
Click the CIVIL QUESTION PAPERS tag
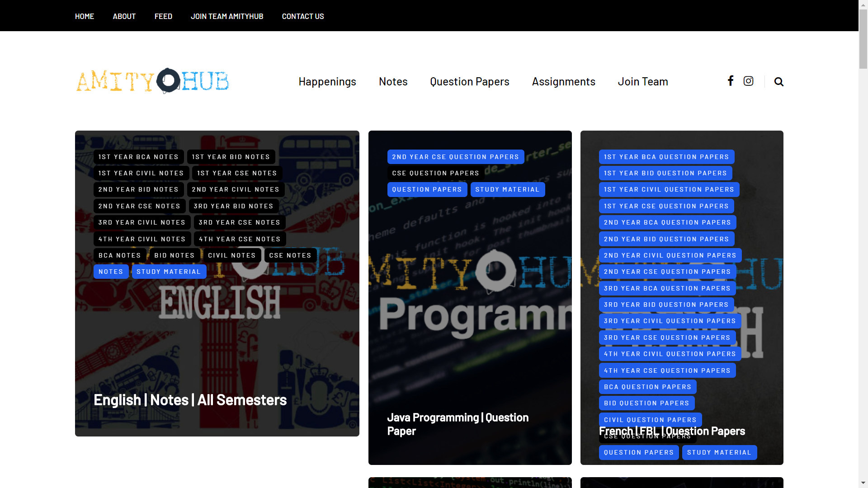(650, 419)
